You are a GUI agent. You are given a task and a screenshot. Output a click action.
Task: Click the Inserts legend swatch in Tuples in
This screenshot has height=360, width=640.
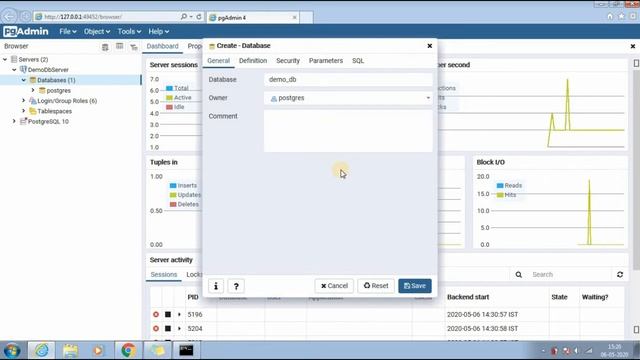coord(173,185)
